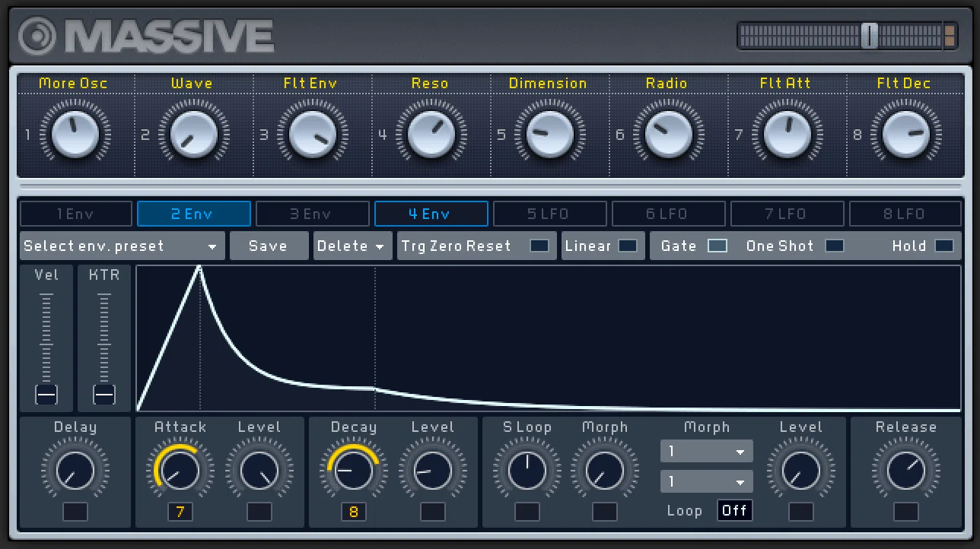Switch to the 7 LFO tab
The height and width of the screenshot is (549, 980).
[787, 214]
